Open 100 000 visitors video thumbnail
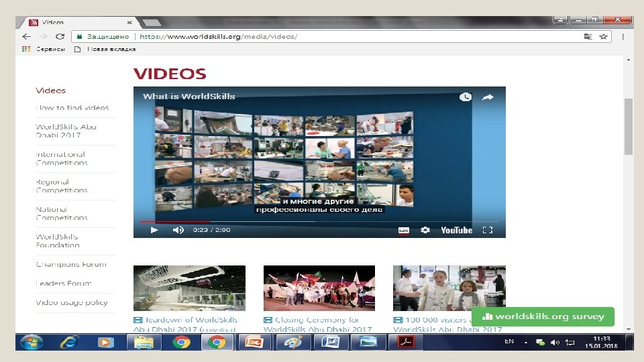 pos(449,288)
